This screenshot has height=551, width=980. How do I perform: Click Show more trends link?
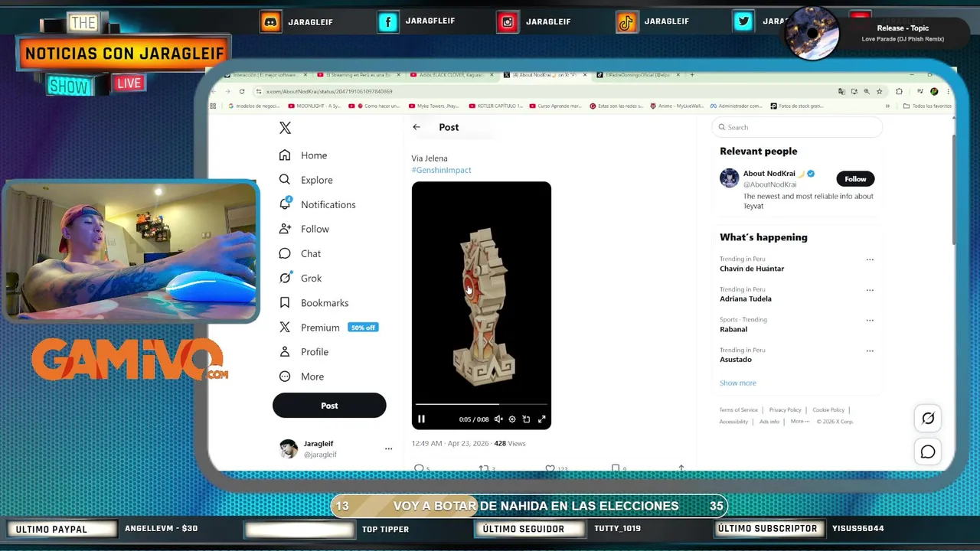coord(737,383)
